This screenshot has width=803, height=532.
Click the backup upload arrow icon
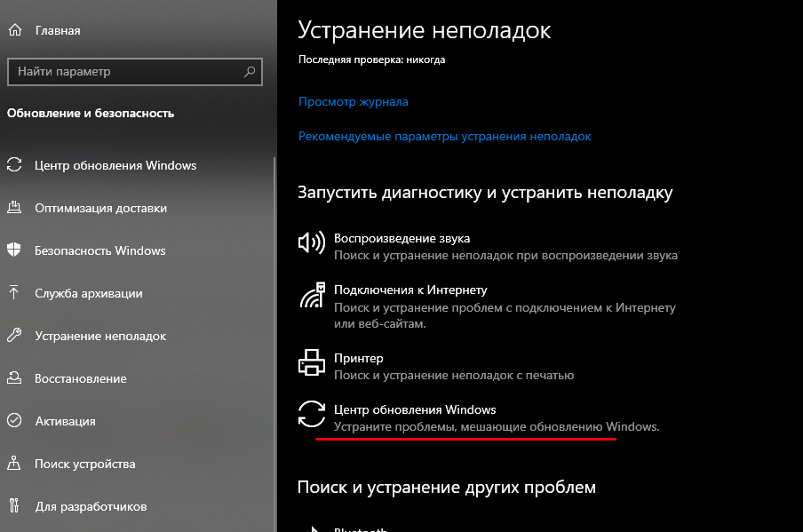point(14,292)
